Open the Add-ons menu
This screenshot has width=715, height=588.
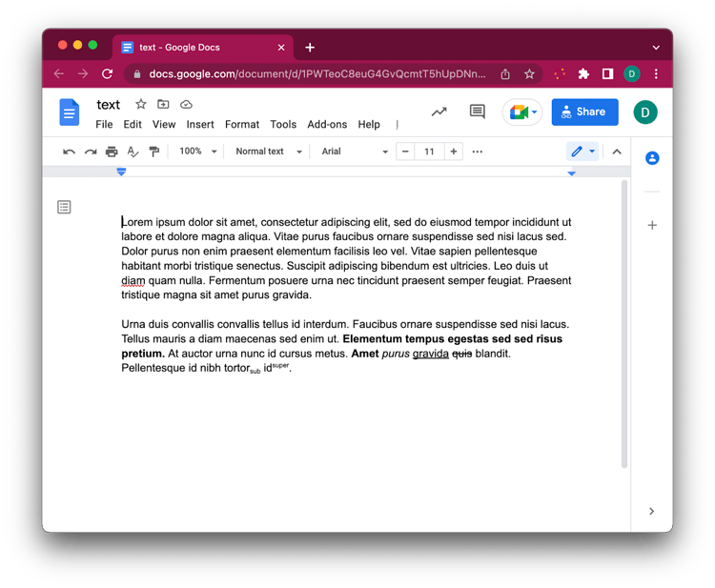327,124
